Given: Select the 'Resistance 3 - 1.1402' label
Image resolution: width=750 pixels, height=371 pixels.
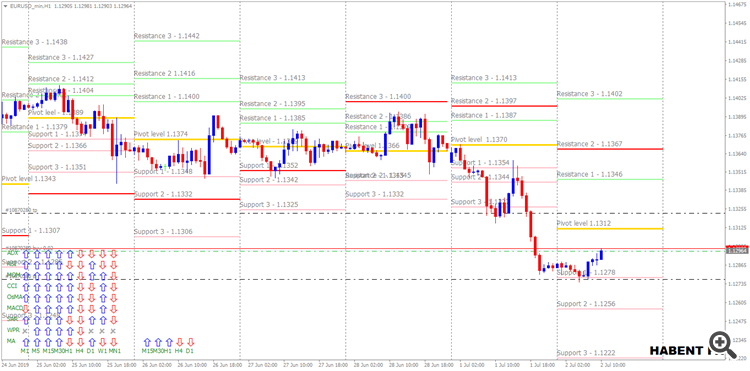Looking at the screenshot, I should (x=590, y=94).
